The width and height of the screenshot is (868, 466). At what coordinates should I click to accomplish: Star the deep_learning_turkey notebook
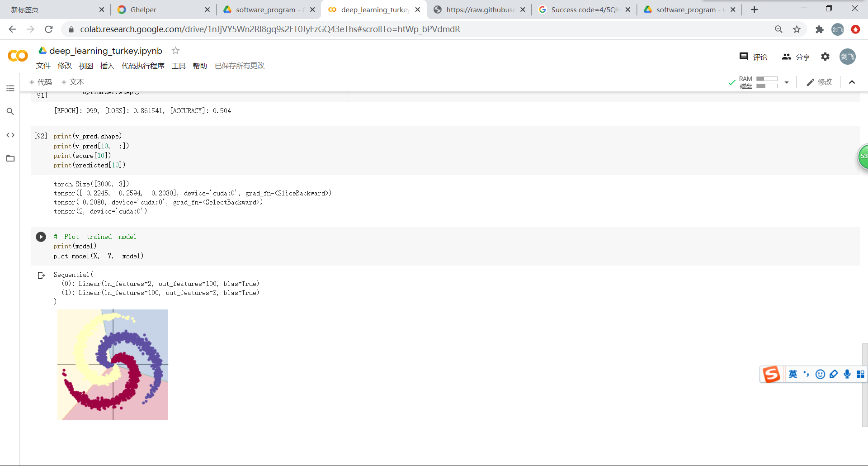pyautogui.click(x=176, y=51)
